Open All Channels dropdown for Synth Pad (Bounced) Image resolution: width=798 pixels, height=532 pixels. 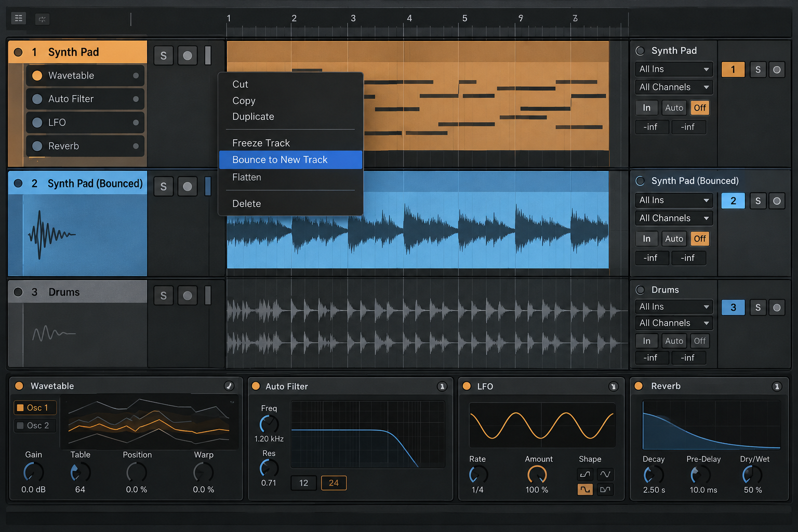(674, 218)
